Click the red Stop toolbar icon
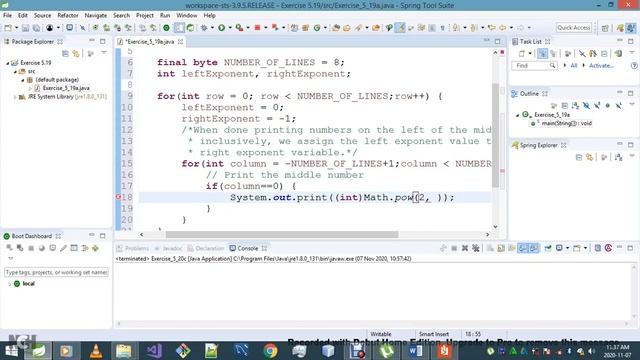This screenshot has height=360, width=640. point(257,28)
